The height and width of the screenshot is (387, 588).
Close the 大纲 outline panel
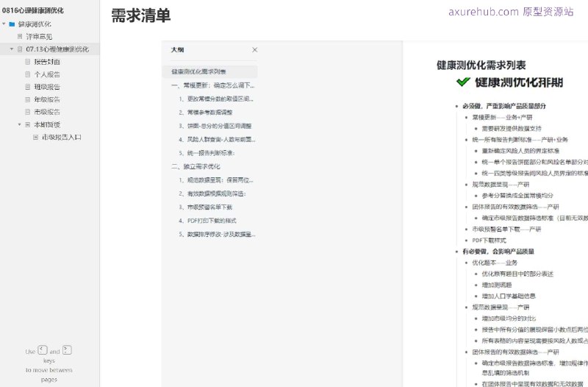coord(254,49)
